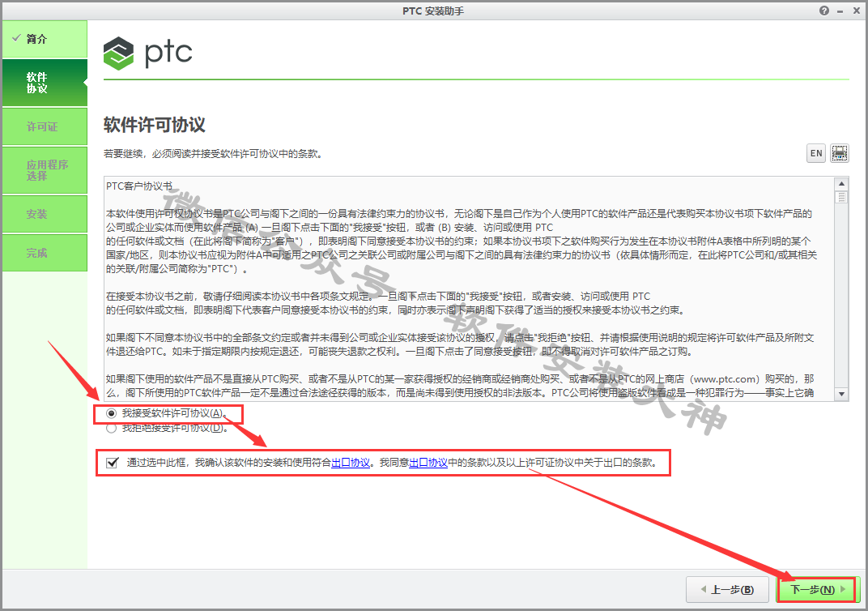This screenshot has width=868, height=611.
Task: Click the license agreement text area
Action: pos(470,288)
